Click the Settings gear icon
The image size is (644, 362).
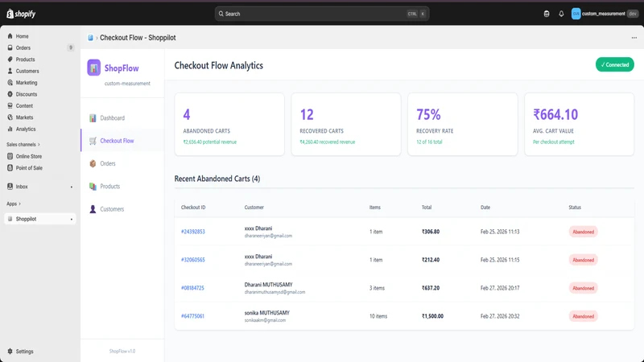point(10,352)
